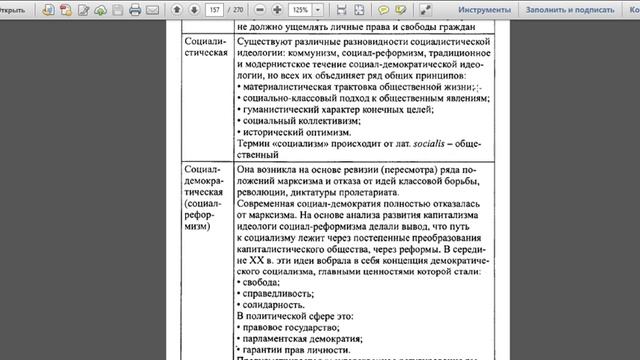640x360 pixels.
Task: Open the Инструменты panel
Action: (x=484, y=10)
